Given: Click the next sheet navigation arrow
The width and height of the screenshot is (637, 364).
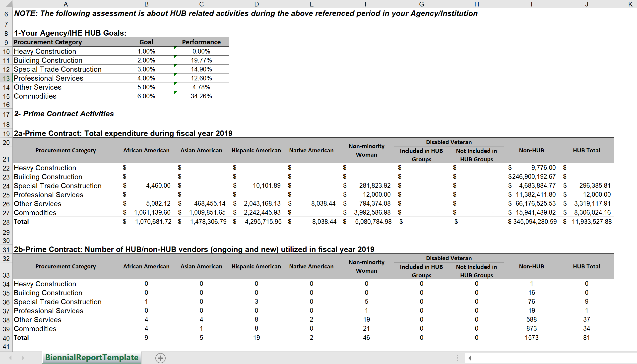Looking at the screenshot, I should pos(23,358).
